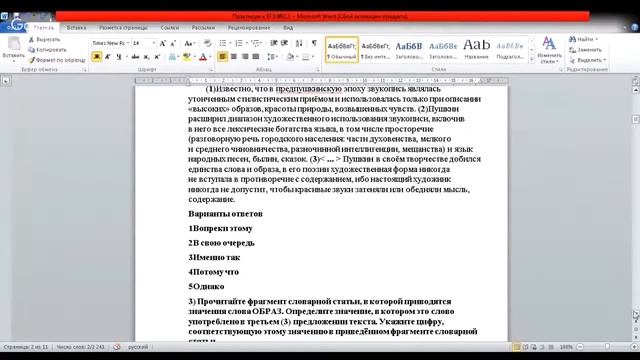Click the Clear Formatting icon
Viewport: 640px width, 360px height.
[x=207, y=43]
